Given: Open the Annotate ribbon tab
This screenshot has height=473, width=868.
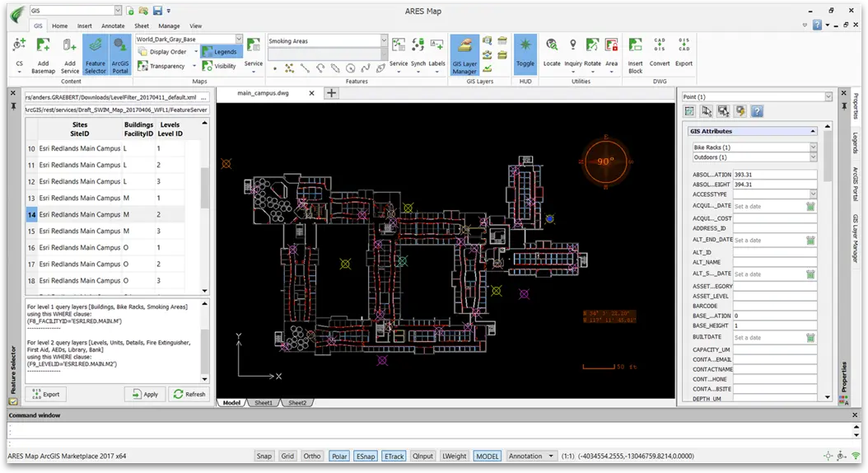Looking at the screenshot, I should tap(113, 26).
